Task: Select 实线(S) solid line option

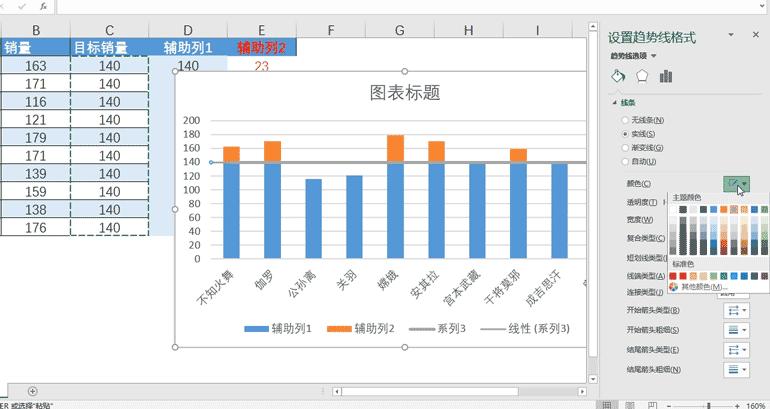Action: point(638,134)
